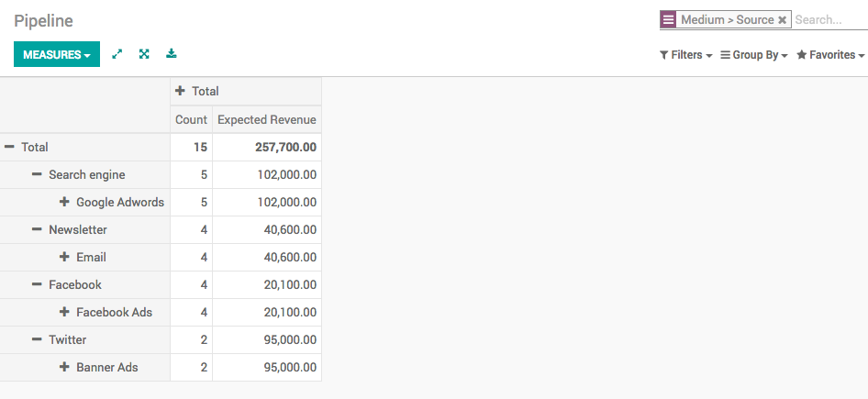Open the Filters dropdown menu
Image resolution: width=868 pixels, height=399 pixels.
[686, 55]
